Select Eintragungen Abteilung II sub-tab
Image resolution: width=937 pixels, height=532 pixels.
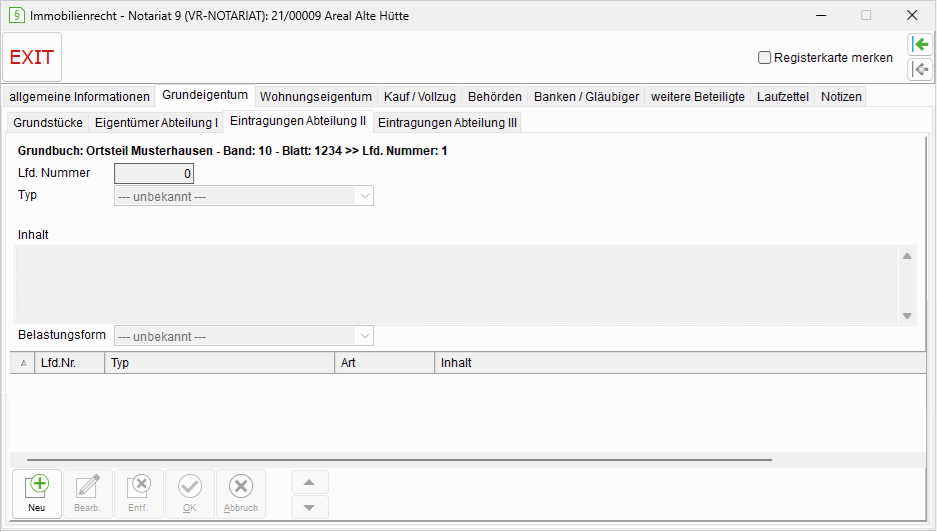[x=298, y=121]
